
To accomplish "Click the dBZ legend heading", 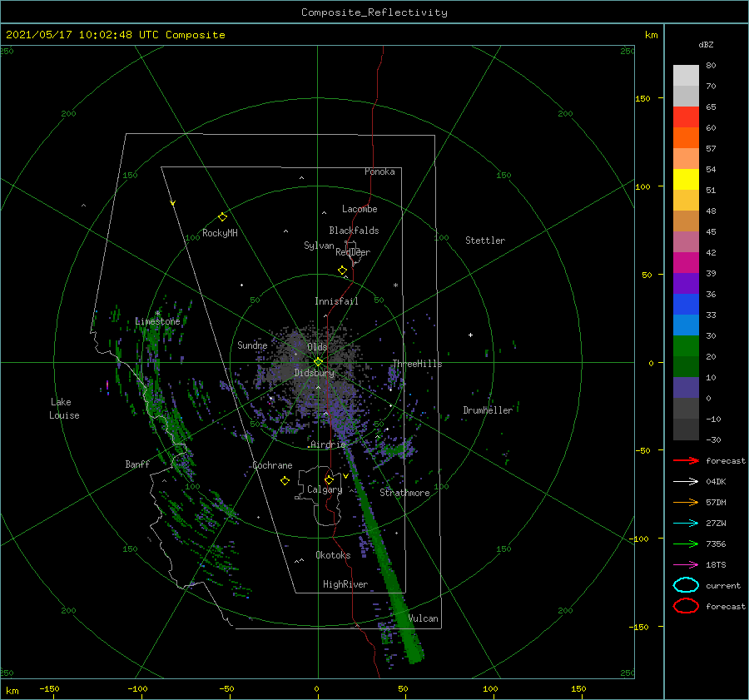I will (x=706, y=44).
